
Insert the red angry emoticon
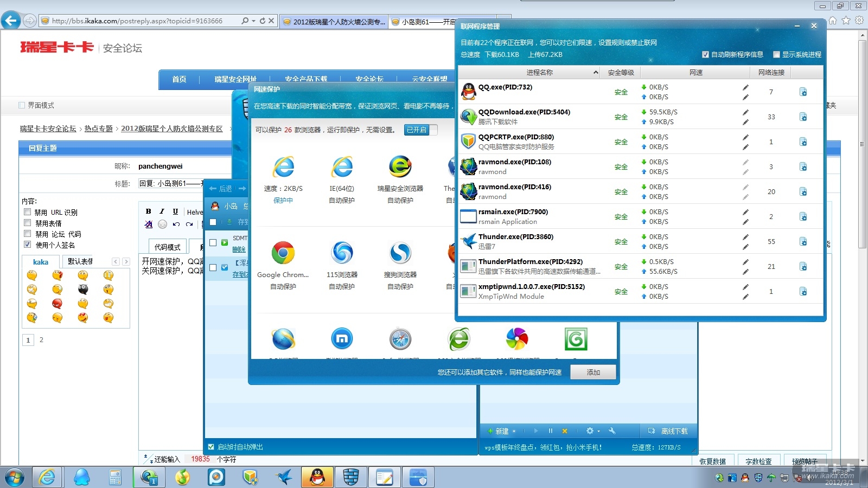point(57,304)
